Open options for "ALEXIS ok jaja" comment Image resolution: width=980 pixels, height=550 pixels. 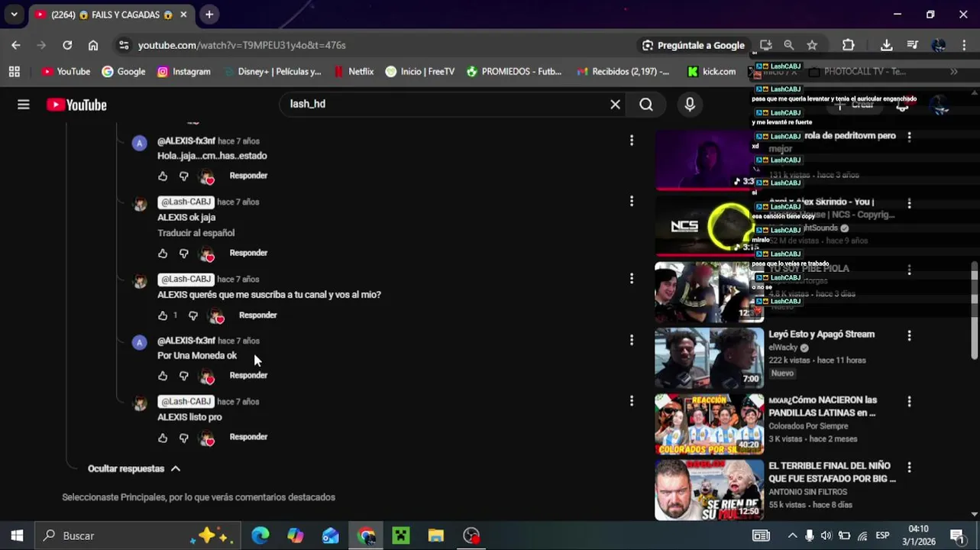point(631,201)
